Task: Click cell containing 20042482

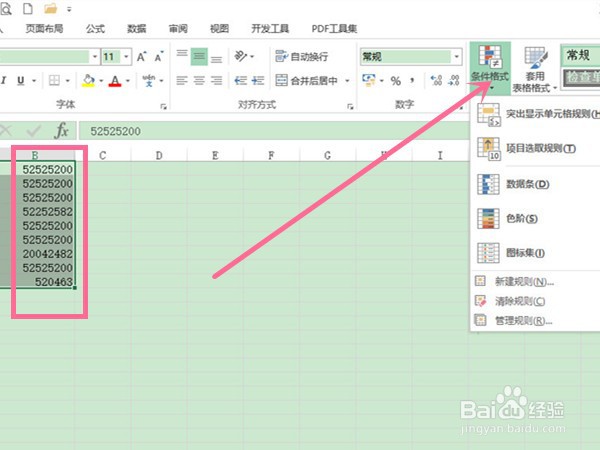Action: click(x=46, y=253)
